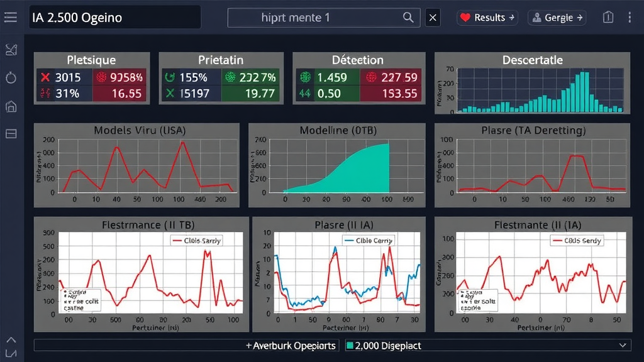Select the home icon in left sidebar
This screenshot has height=362, width=644.
tap(11, 106)
